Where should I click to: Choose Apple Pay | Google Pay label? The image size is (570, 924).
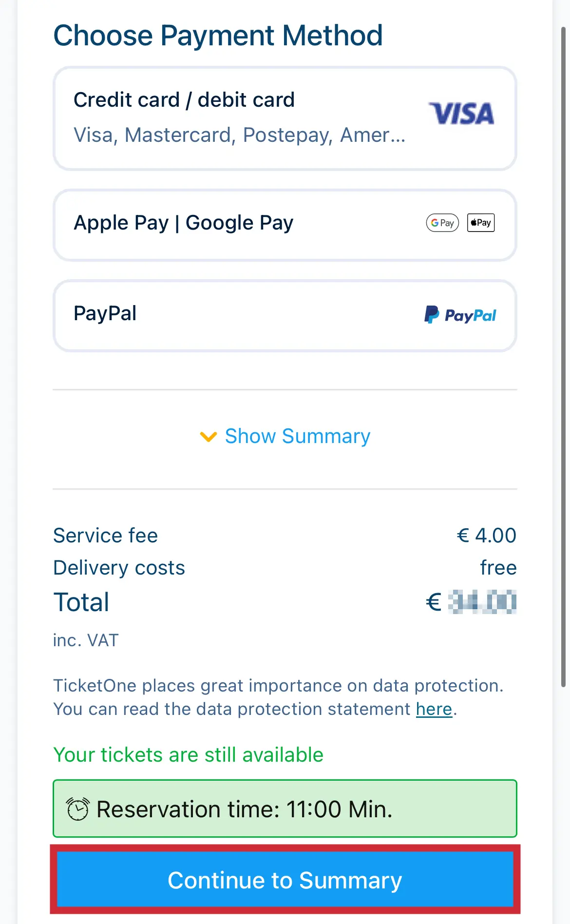click(x=183, y=223)
